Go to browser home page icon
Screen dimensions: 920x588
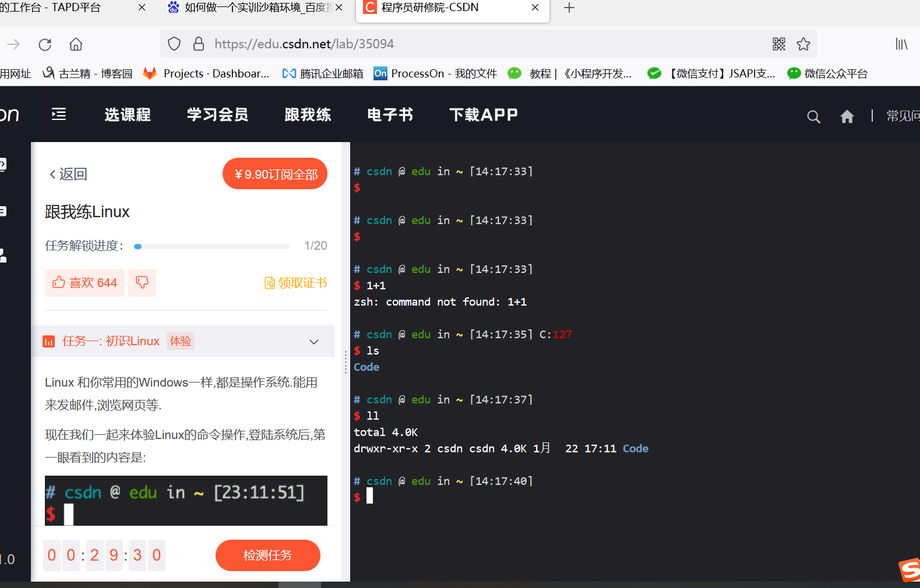click(76, 44)
